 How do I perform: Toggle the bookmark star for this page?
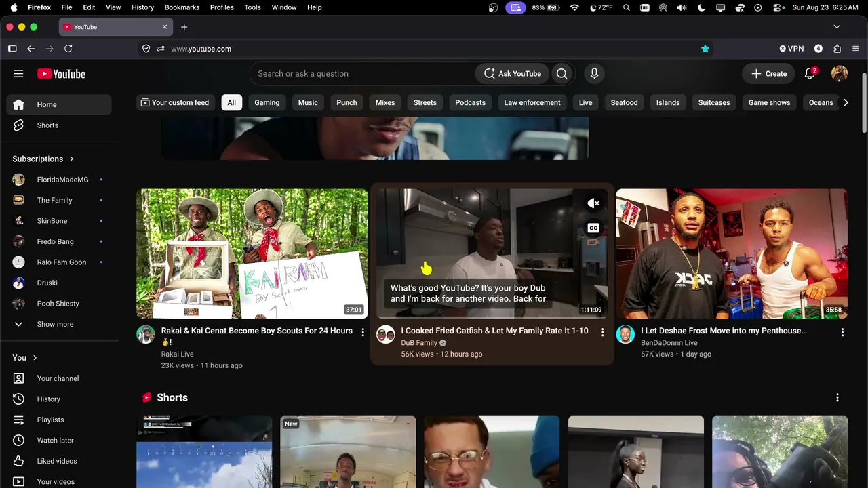pos(705,49)
